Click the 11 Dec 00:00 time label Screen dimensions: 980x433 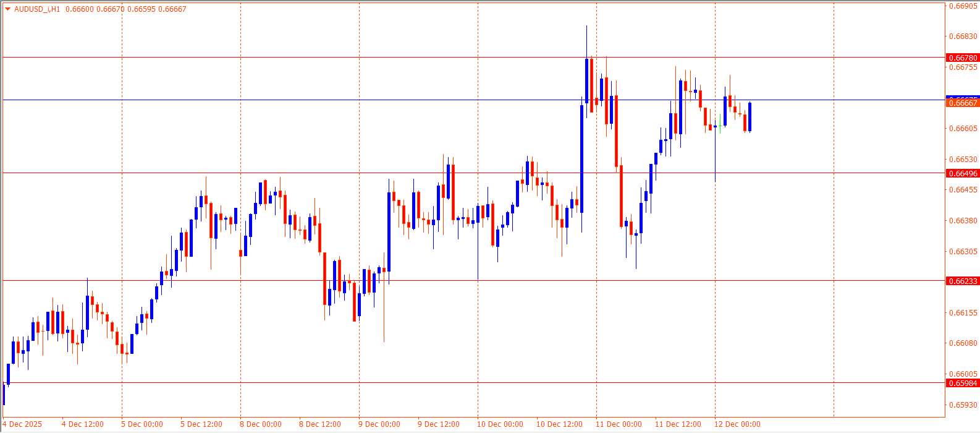coord(619,424)
